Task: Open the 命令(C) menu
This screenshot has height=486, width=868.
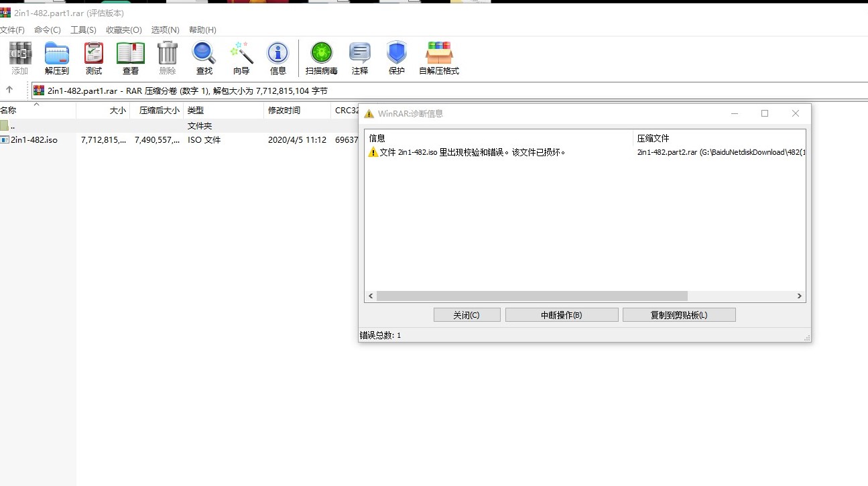Action: (x=48, y=30)
